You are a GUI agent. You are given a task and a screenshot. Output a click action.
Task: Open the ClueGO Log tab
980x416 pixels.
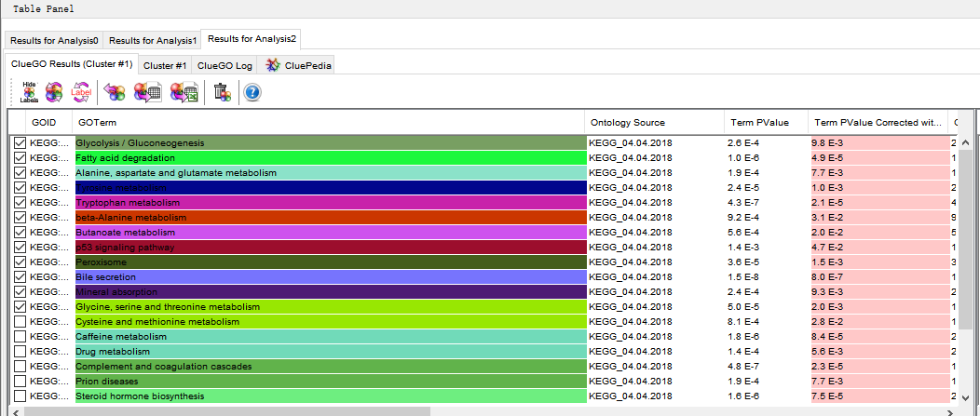[x=225, y=65]
